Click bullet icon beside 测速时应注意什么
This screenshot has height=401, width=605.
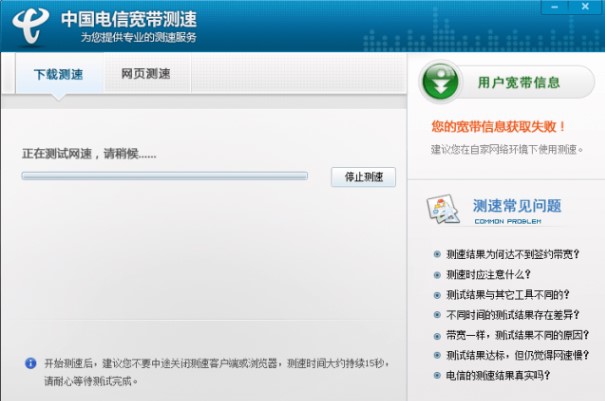point(437,275)
